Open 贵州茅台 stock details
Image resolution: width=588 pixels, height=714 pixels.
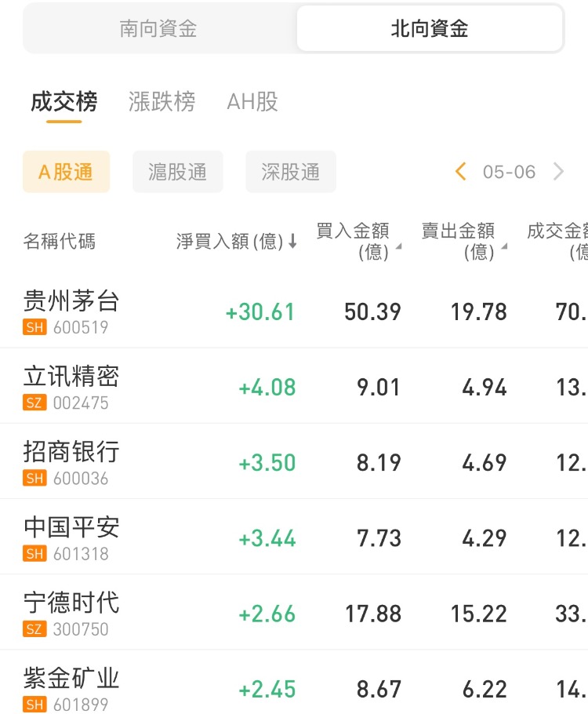pyautogui.click(x=71, y=301)
